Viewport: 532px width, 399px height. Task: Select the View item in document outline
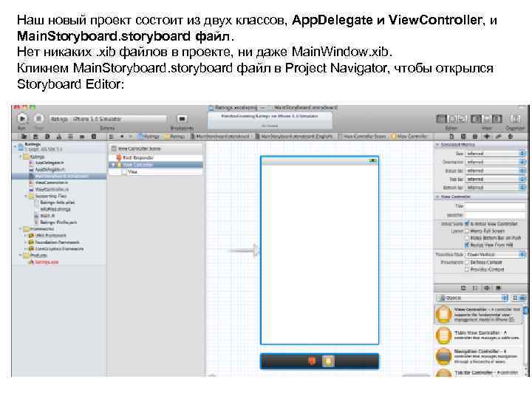click(x=133, y=171)
